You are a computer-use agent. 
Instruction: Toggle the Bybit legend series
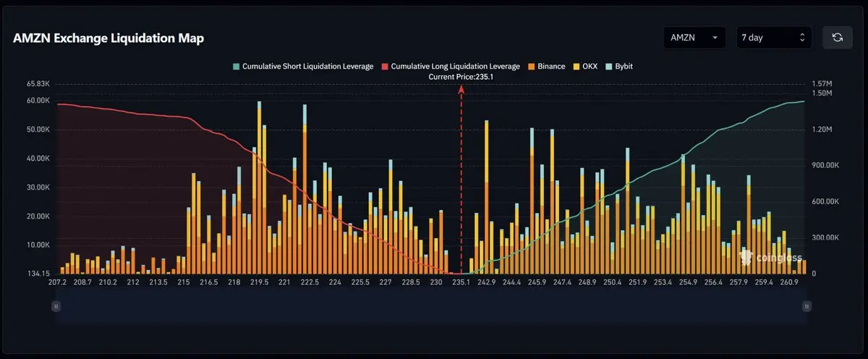point(619,66)
